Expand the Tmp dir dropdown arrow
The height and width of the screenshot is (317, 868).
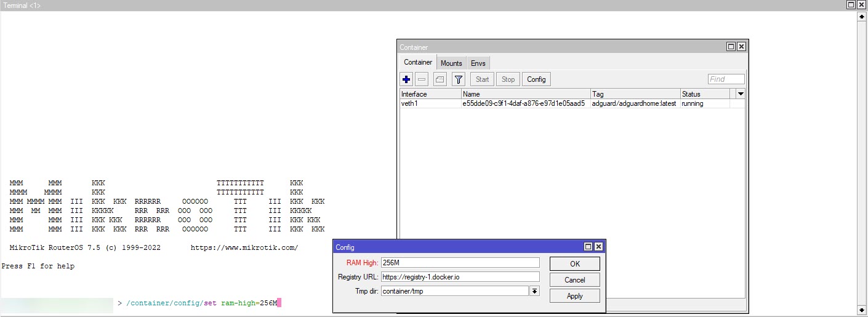[x=535, y=291]
